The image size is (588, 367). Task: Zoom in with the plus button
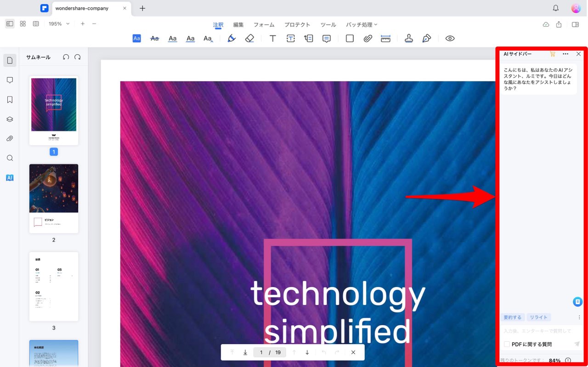pyautogui.click(x=83, y=24)
